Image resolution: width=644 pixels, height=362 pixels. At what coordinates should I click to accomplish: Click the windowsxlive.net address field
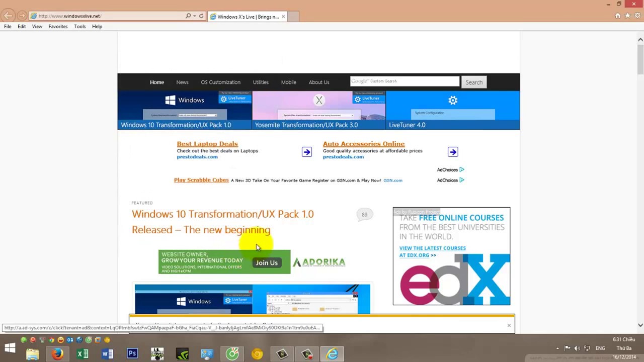click(x=106, y=16)
